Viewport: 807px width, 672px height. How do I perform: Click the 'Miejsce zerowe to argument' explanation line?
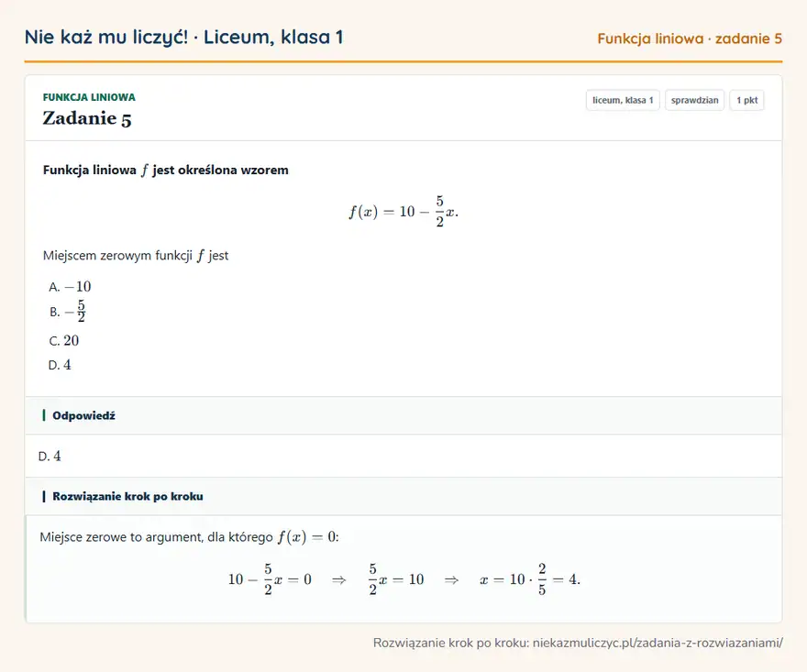tap(189, 537)
